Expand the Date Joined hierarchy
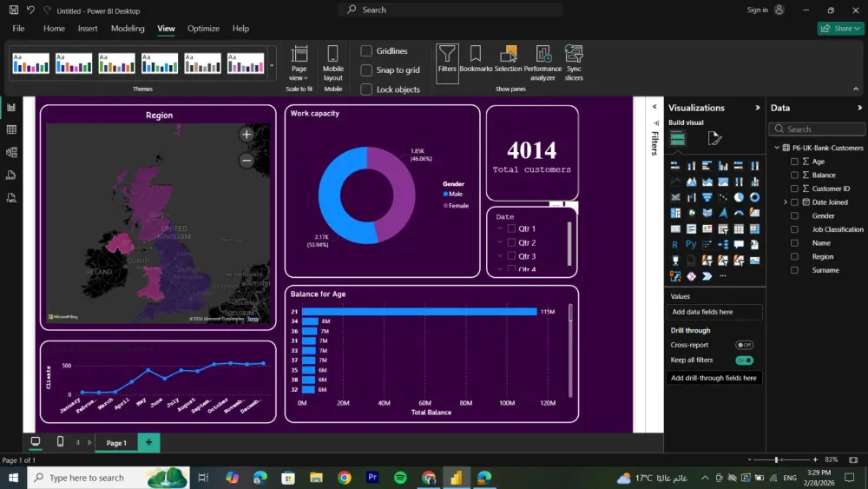 click(785, 202)
